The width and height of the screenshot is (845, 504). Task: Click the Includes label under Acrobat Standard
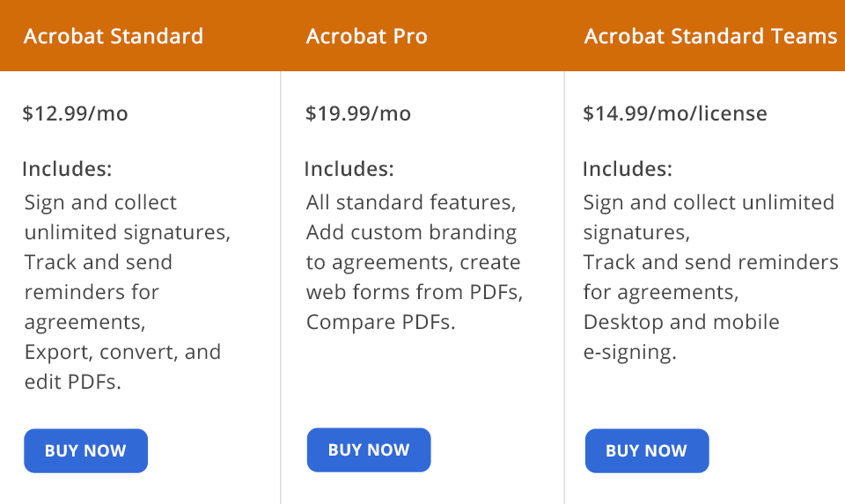coord(67,169)
